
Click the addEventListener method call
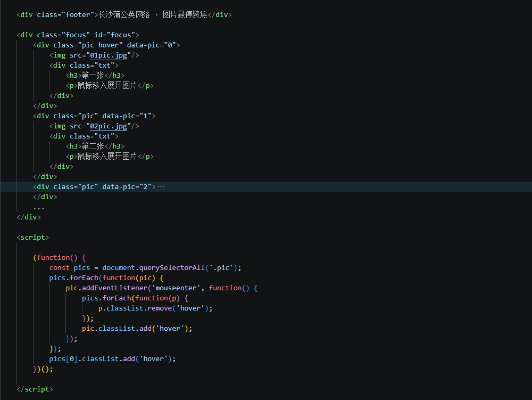[x=115, y=288]
